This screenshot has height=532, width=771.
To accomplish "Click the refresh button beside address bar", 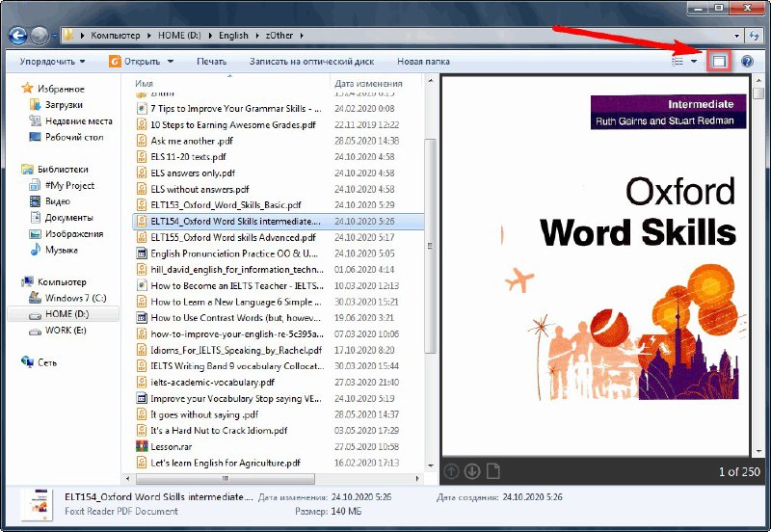I will 754,35.
